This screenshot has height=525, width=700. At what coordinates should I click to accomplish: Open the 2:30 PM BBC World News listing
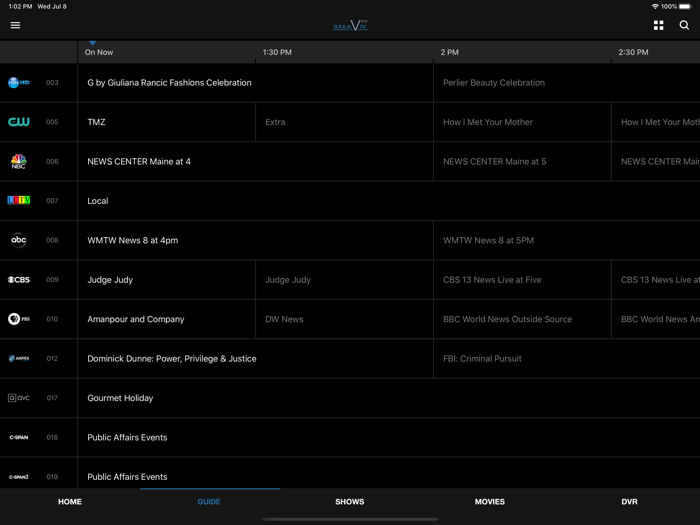(x=656, y=319)
